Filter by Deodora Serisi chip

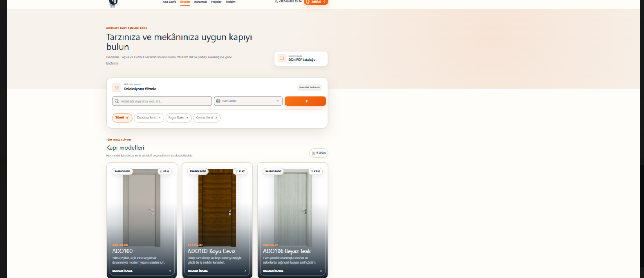point(149,118)
